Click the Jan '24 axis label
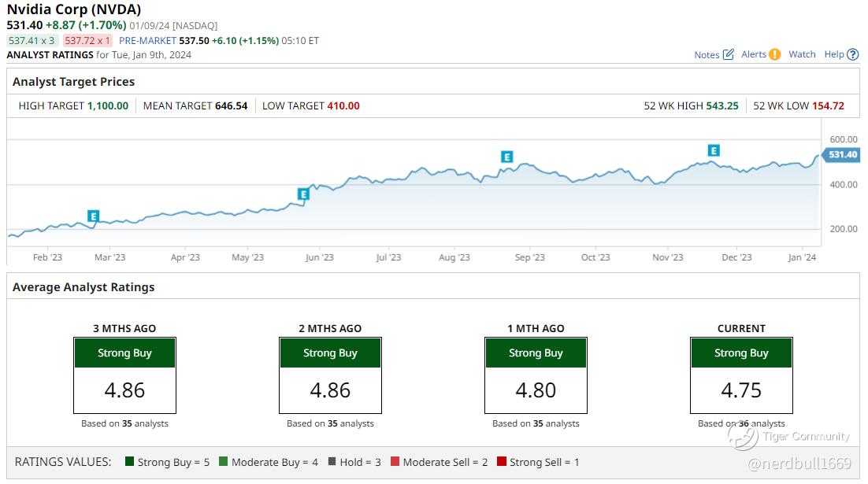This screenshot has width=868, height=484. click(x=802, y=257)
